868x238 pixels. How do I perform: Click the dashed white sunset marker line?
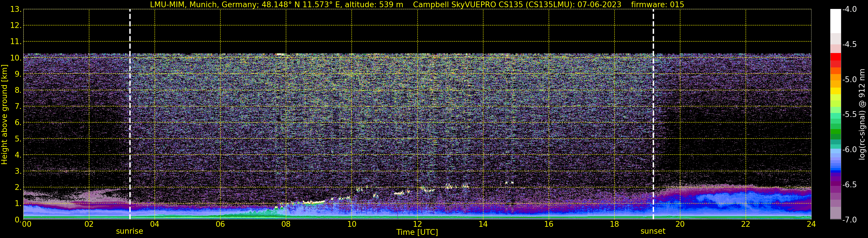click(653, 115)
